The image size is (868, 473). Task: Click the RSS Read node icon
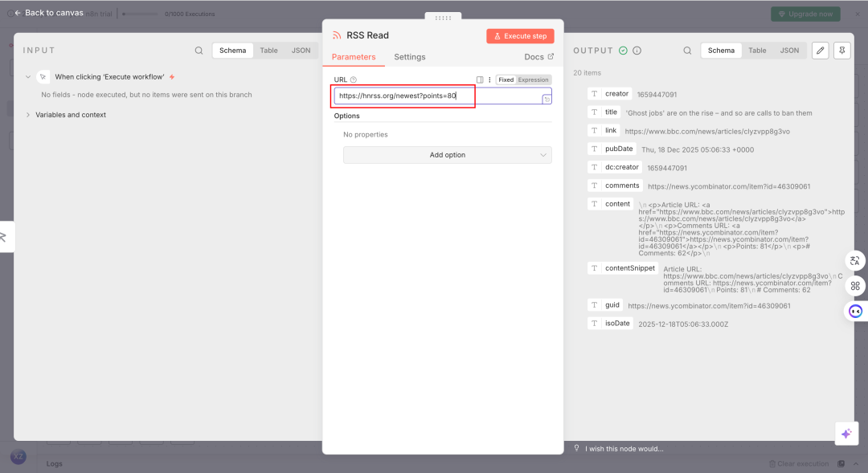point(337,35)
